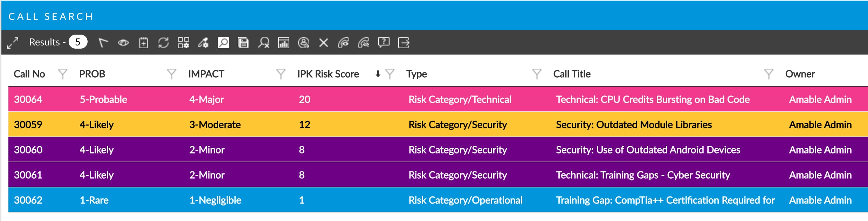Image resolution: width=868 pixels, height=221 pixels.
Task: Click the notepad add-note icon
Action: [143, 43]
